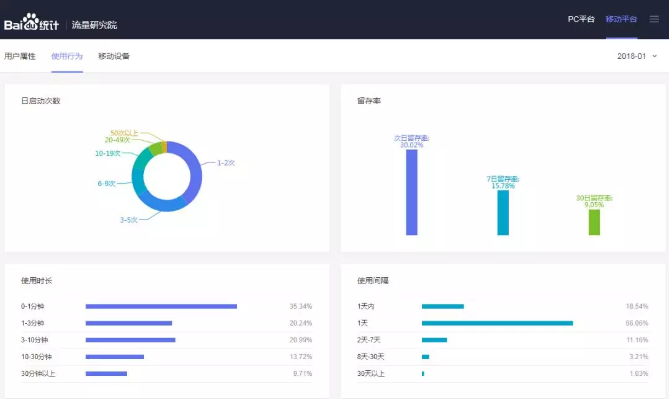Select the 3-10分钟 duration bar
Viewport: 669px width, 399px height.
pyautogui.click(x=131, y=340)
